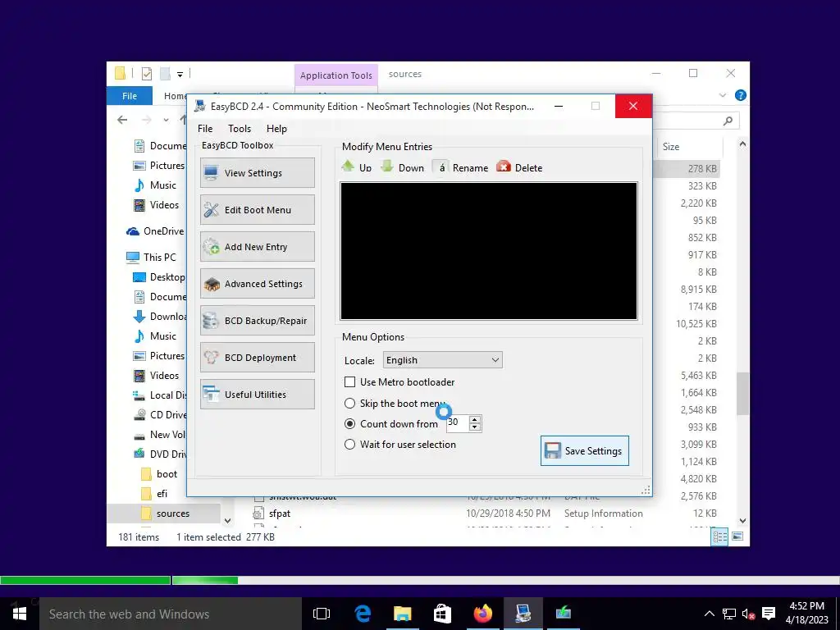Expand the Explorer ribbon chevron
This screenshot has height=630, width=840.
tap(722, 95)
